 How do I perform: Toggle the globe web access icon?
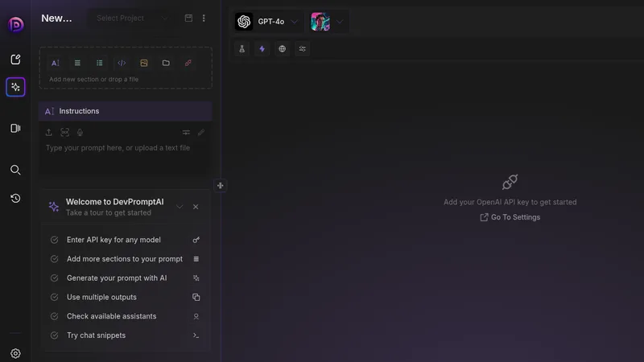pos(283,49)
